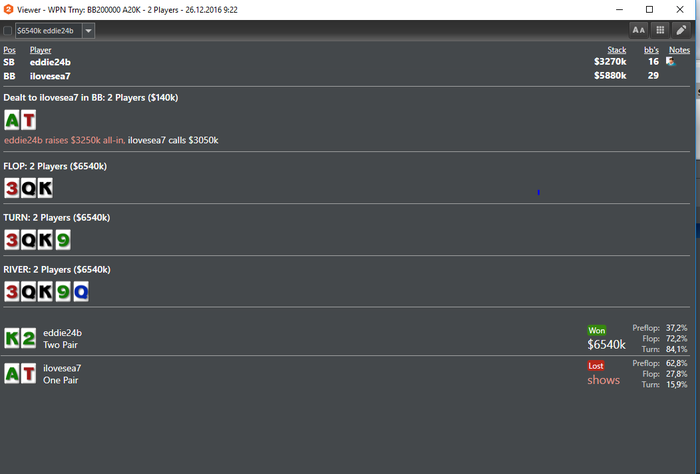This screenshot has height=474, width=700.
Task: Open the grid view icon
Action: coord(660,30)
